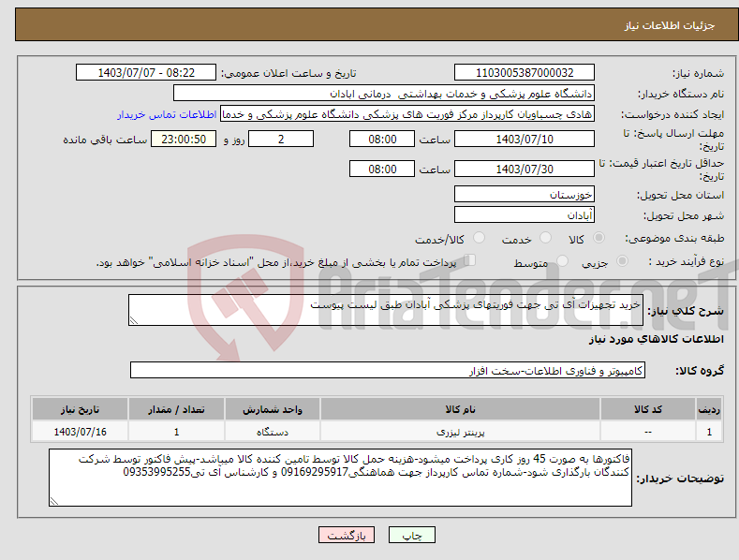This screenshot has height=560, width=739.
Task: Click the ردیف column header
Action: (709, 409)
